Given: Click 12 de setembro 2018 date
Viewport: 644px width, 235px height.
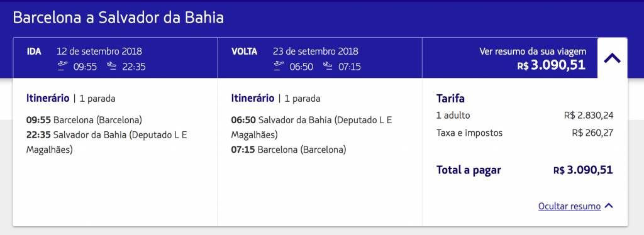Looking at the screenshot, I should [99, 52].
